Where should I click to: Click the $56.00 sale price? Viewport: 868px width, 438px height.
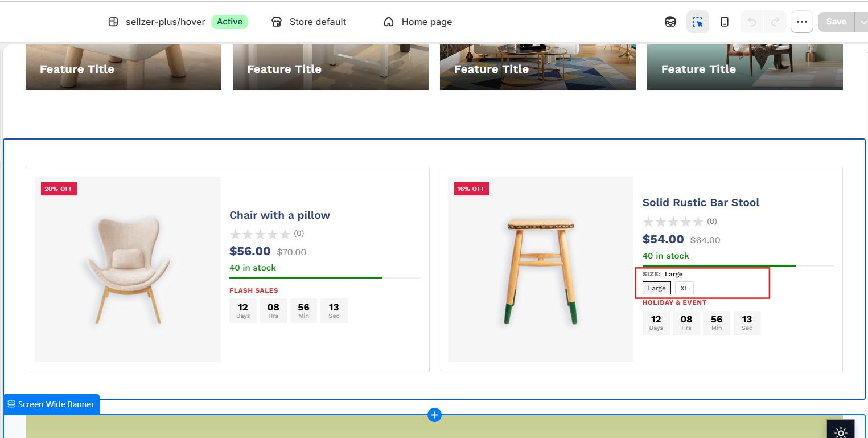250,251
